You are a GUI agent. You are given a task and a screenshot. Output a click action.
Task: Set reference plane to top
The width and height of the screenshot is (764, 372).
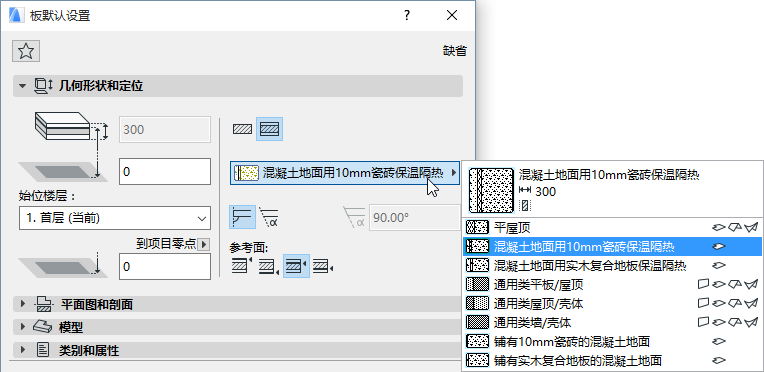[242, 266]
